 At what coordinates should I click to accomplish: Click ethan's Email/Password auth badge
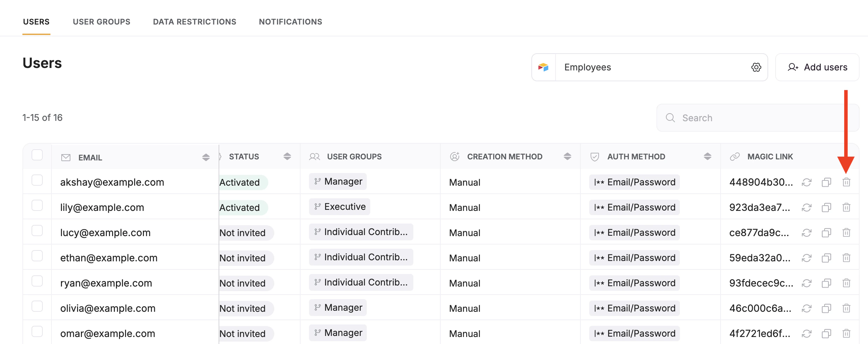tap(634, 258)
